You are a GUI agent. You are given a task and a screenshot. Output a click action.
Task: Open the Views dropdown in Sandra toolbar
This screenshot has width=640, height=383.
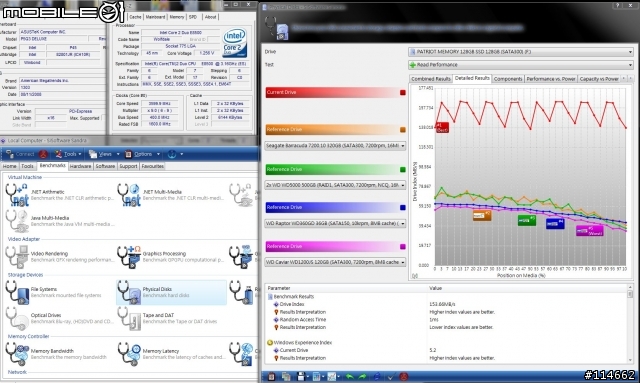coord(104,154)
